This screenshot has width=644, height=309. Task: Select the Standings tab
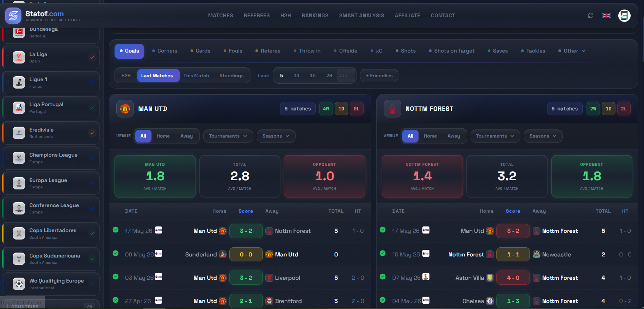click(231, 75)
